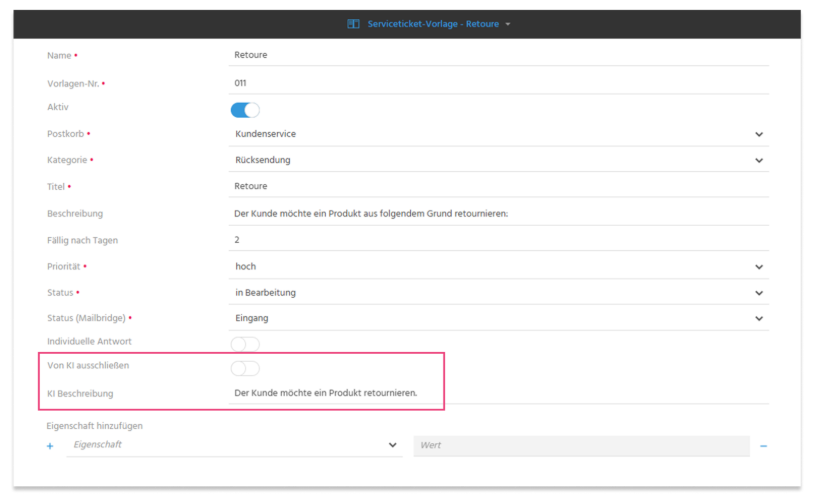Click the Serviceticket-Vorlage - Retoure header title

433,24
